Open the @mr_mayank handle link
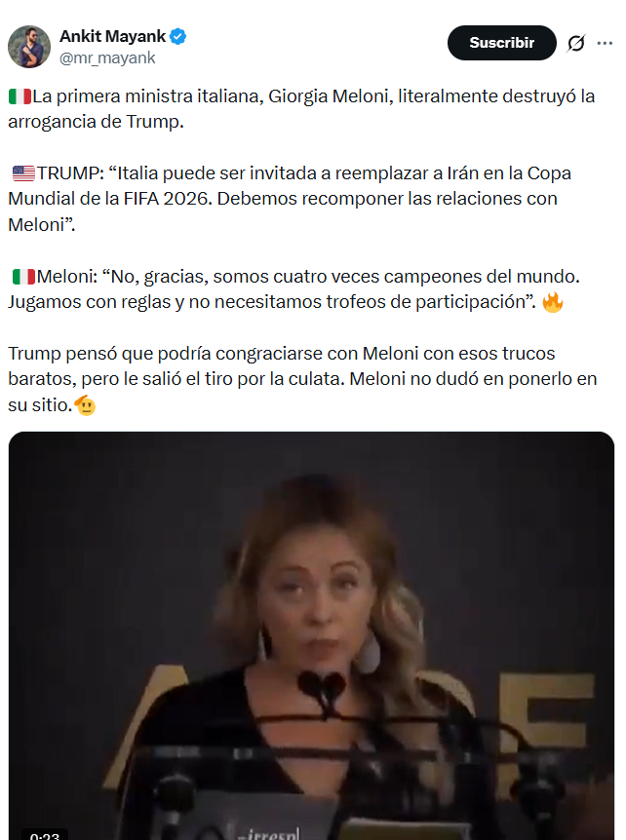This screenshot has width=626, height=840. pos(107,57)
